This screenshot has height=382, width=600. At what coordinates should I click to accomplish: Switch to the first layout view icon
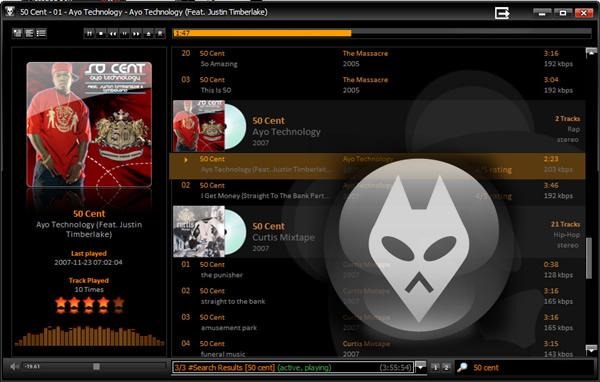pos(18,33)
